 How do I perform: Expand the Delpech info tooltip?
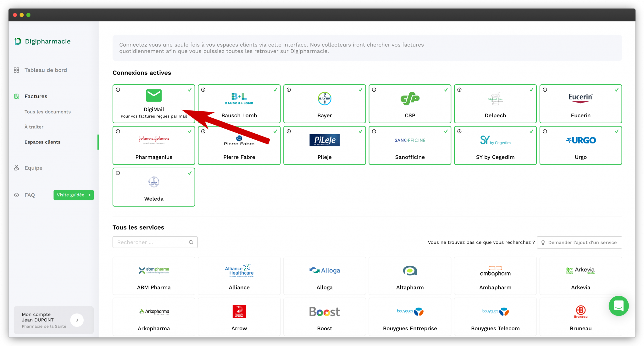pyautogui.click(x=459, y=90)
